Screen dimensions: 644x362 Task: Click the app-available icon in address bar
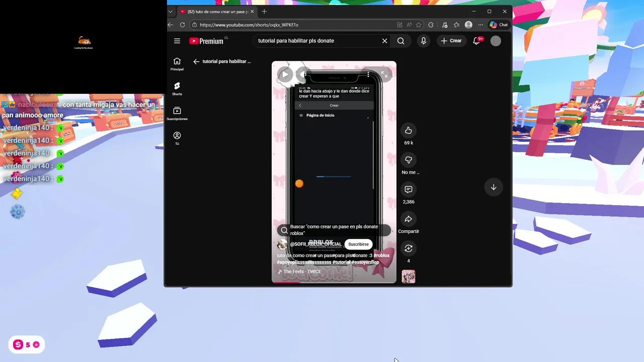point(399,25)
